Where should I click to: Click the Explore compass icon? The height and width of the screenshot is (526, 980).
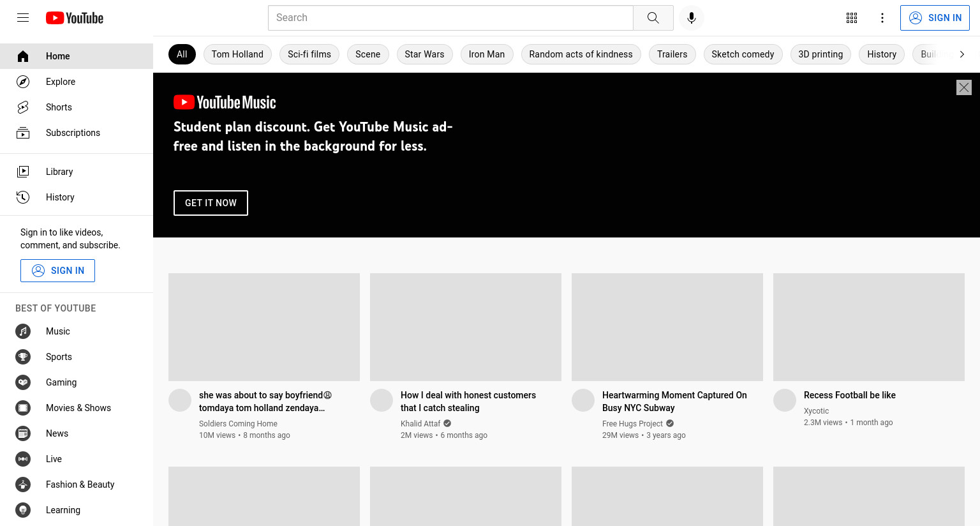[23, 82]
